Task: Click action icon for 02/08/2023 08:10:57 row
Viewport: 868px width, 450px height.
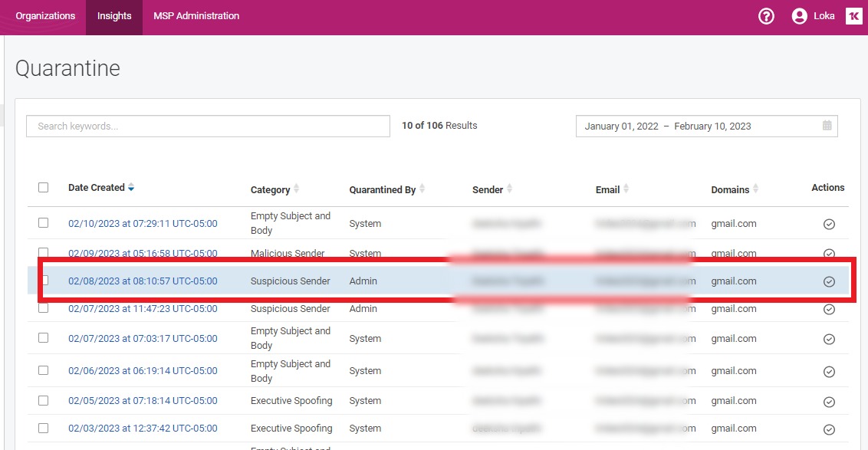Action: (x=829, y=282)
